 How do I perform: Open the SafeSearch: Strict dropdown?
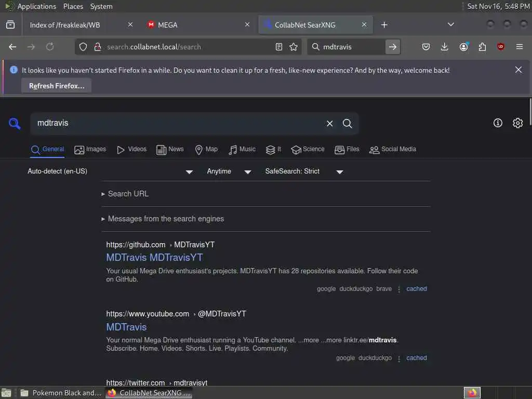coord(304,171)
